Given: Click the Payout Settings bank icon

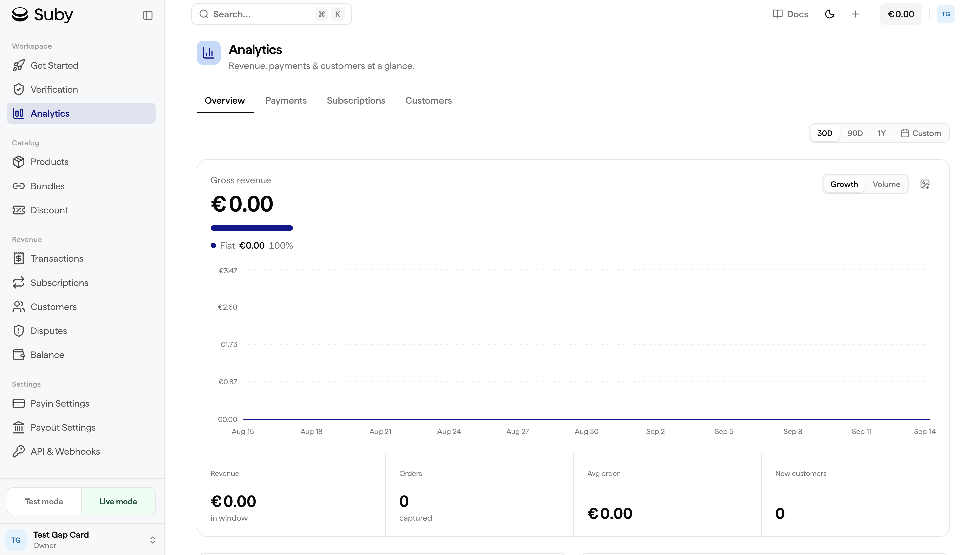Looking at the screenshot, I should pyautogui.click(x=19, y=427).
